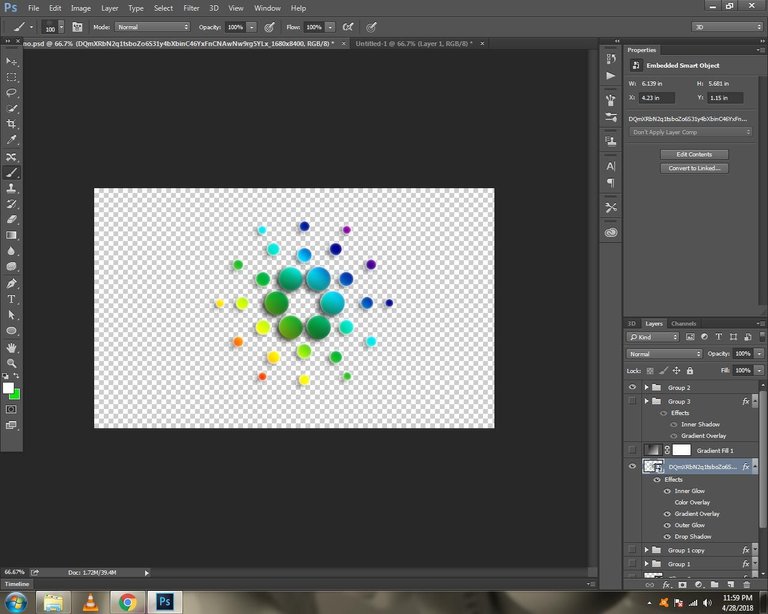The image size is (768, 614).
Task: Hide the selected smart object layer
Action: [x=632, y=466]
